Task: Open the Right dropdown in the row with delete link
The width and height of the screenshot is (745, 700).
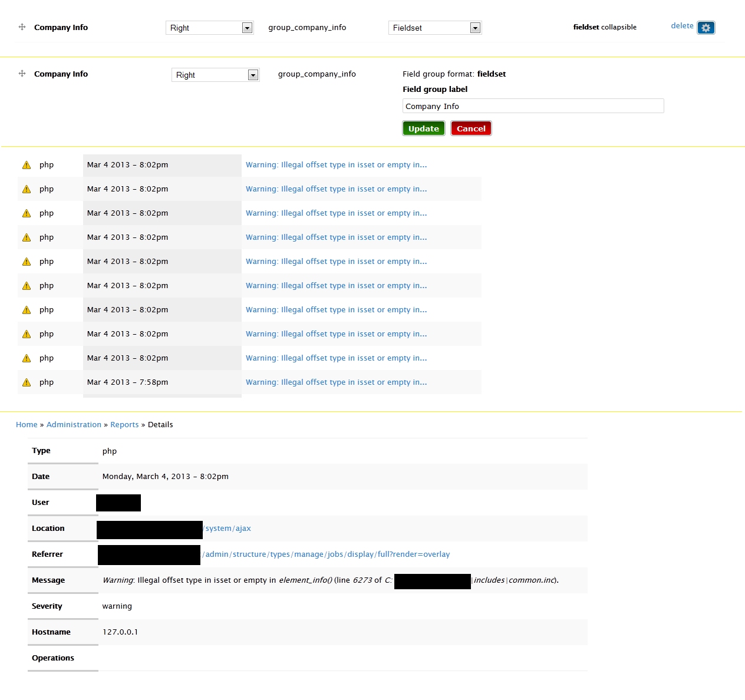Action: (209, 28)
